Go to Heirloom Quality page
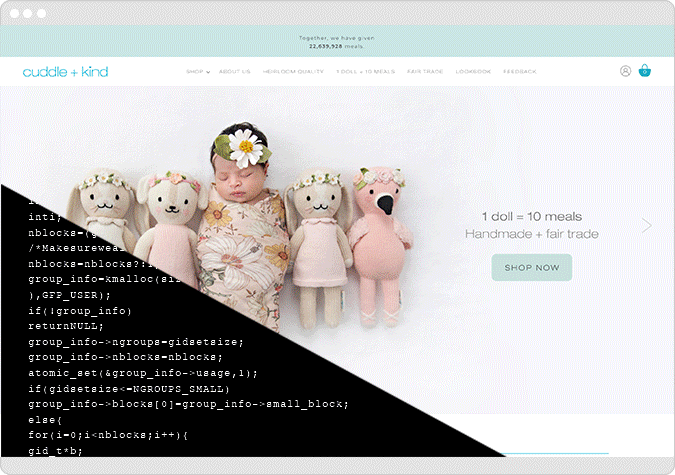Image resolution: width=675 pixels, height=475 pixels. [293, 72]
